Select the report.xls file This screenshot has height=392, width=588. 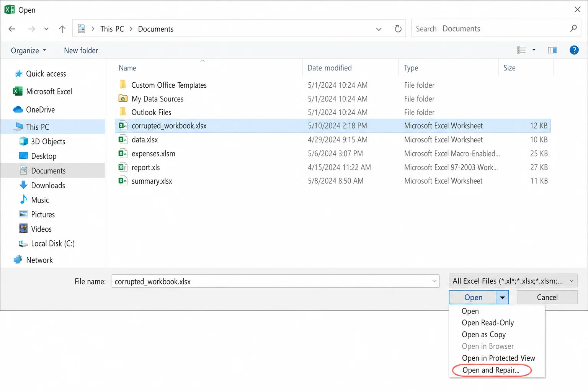point(145,167)
